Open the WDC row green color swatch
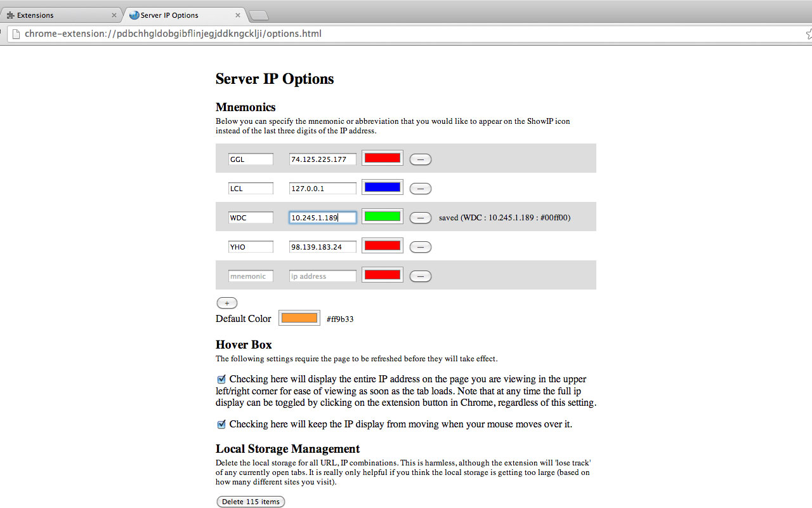 [383, 217]
